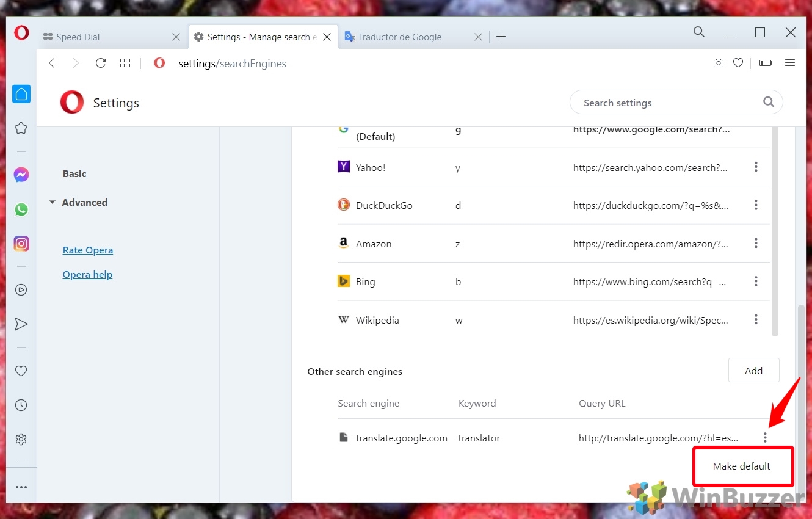Select the Bing search engine name

[x=365, y=281]
